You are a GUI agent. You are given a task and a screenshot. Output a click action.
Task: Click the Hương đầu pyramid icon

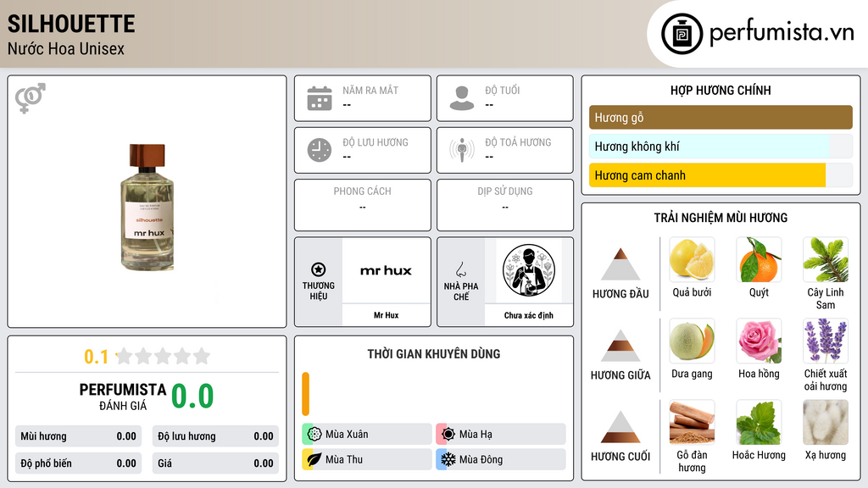[620, 264]
